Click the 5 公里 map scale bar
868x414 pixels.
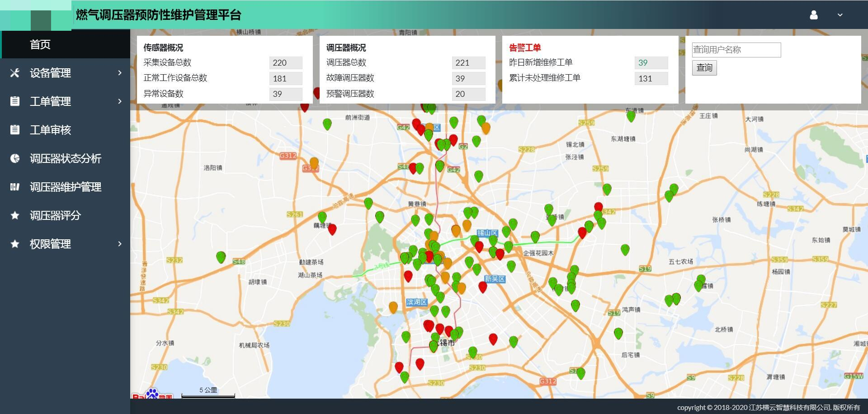click(x=208, y=393)
